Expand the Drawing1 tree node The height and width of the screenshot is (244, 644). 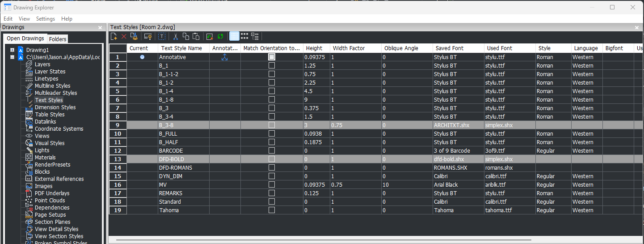tap(12, 50)
